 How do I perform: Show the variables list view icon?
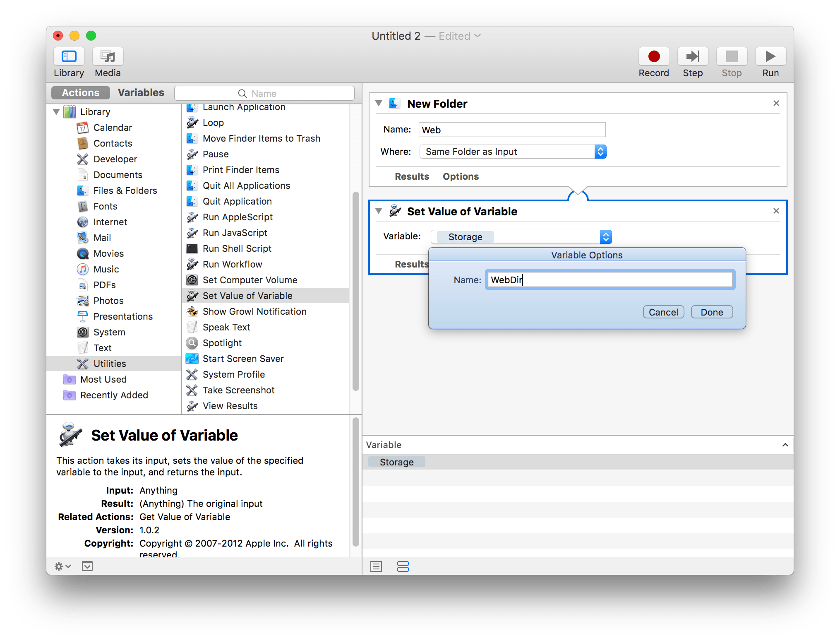click(x=403, y=566)
